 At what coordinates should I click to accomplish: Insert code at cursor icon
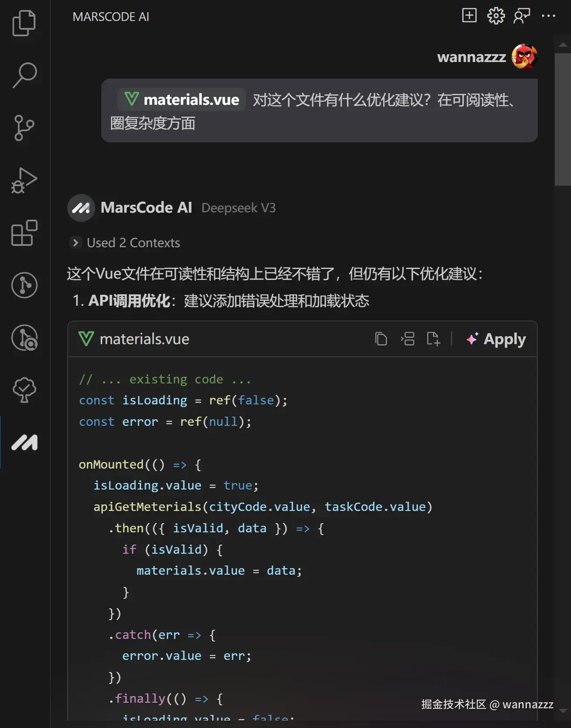(x=407, y=339)
